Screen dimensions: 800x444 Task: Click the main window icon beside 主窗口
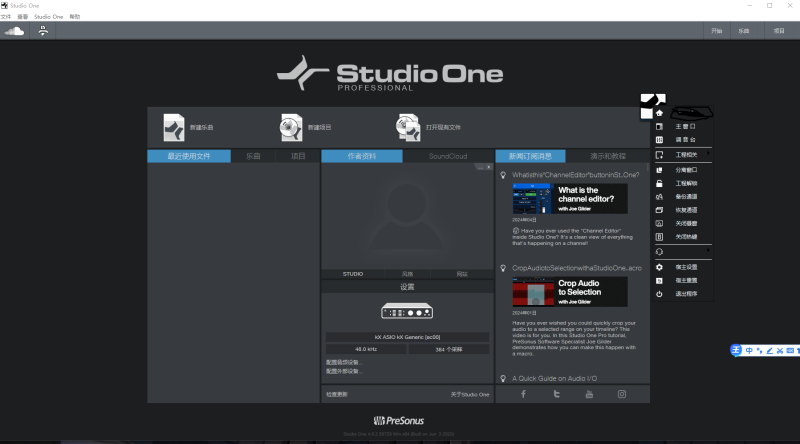(x=659, y=126)
